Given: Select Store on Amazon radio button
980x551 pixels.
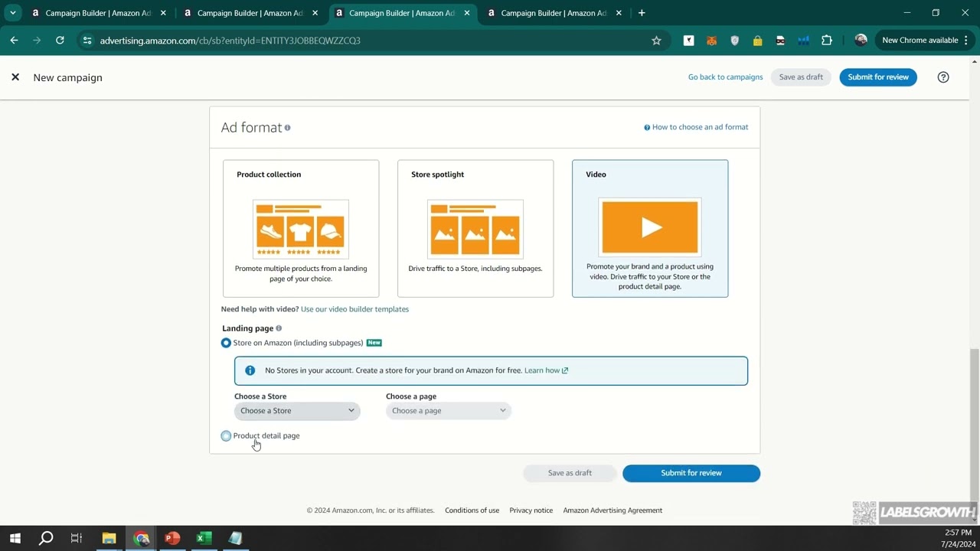Looking at the screenshot, I should tap(226, 343).
